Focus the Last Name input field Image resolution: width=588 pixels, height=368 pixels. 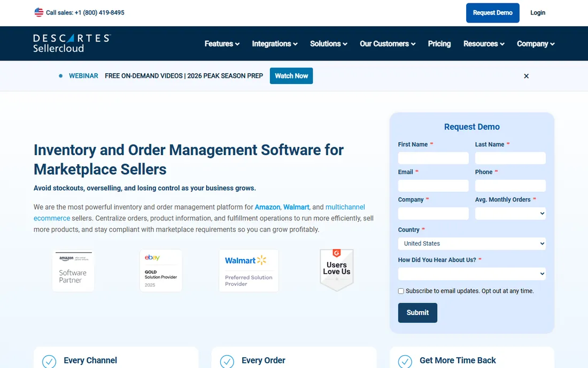510,158
